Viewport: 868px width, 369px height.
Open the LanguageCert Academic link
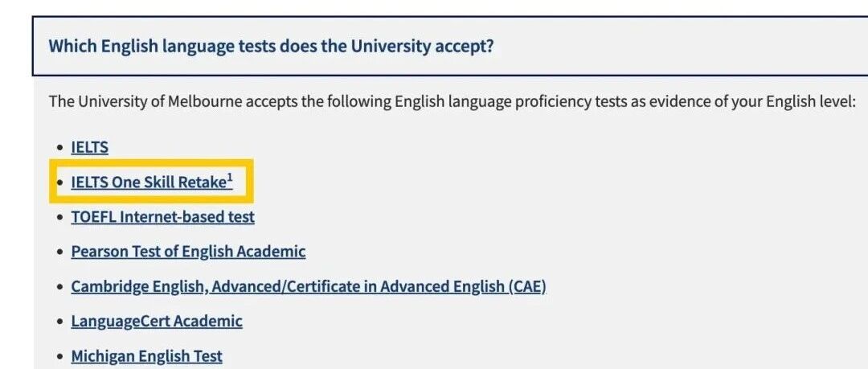click(x=157, y=322)
